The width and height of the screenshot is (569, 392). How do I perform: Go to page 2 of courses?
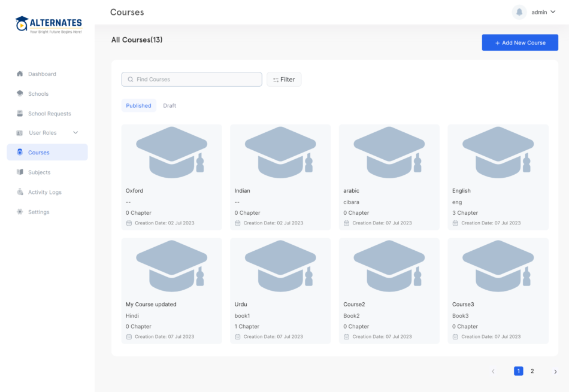(x=532, y=371)
